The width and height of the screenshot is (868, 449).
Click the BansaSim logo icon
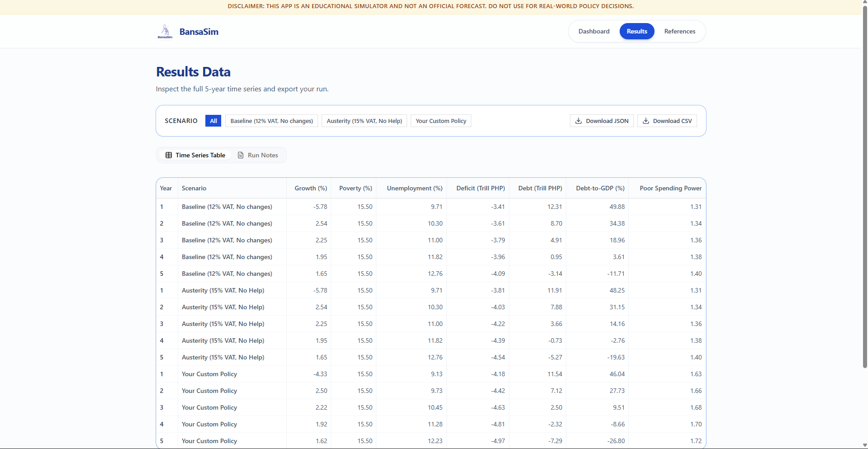click(x=165, y=31)
